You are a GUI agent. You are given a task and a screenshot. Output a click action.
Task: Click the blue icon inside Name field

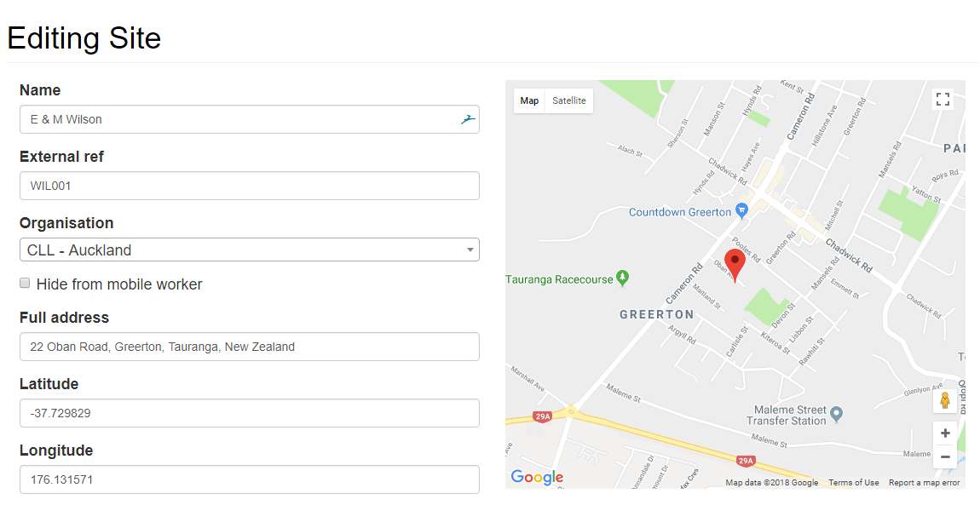[x=469, y=119]
